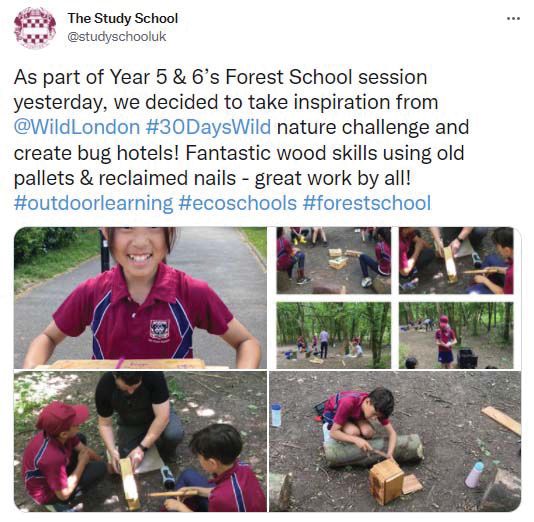Open the #forestschool hashtag
The image size is (534, 522).
(x=366, y=203)
